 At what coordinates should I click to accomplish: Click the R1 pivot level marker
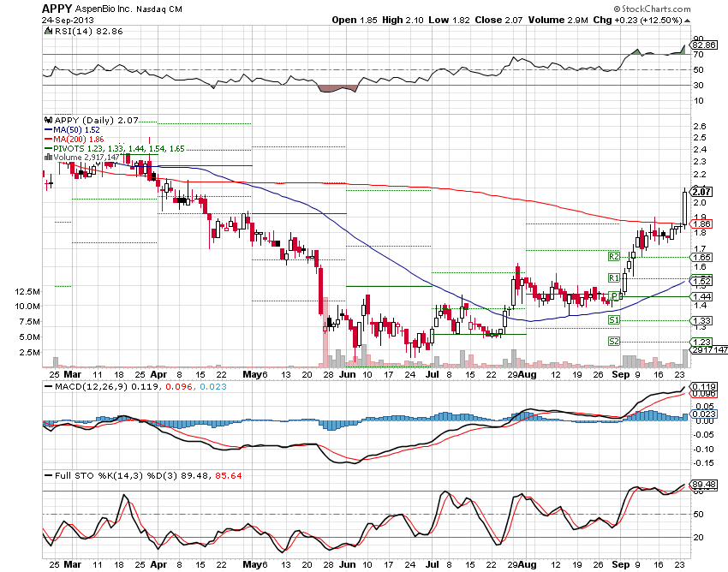coord(614,277)
